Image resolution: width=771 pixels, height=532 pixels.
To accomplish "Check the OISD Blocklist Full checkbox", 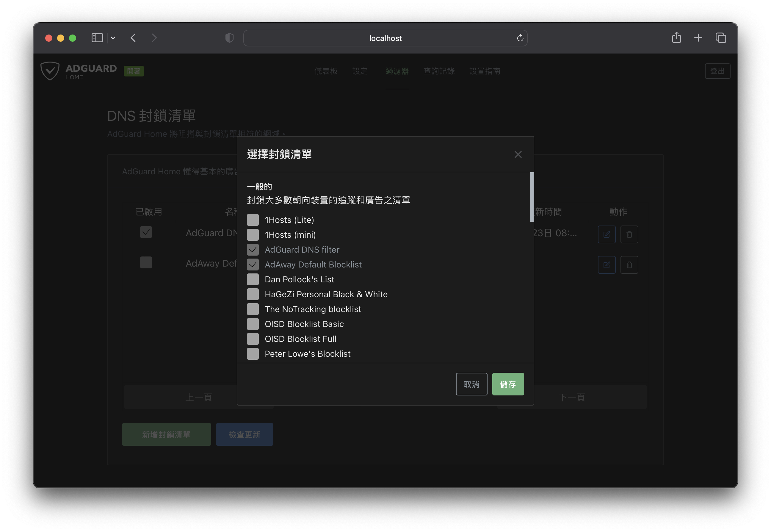I will (253, 339).
